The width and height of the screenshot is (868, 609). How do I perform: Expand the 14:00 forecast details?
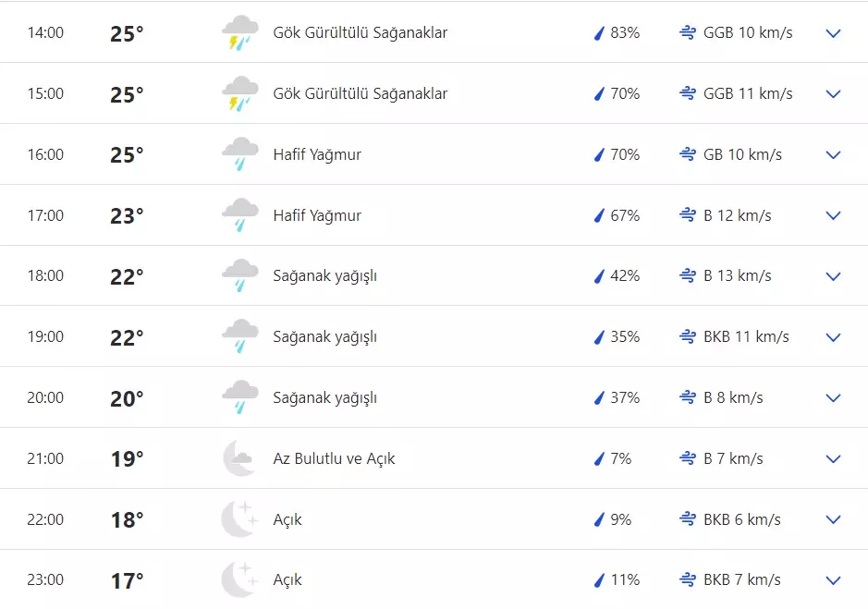point(832,32)
